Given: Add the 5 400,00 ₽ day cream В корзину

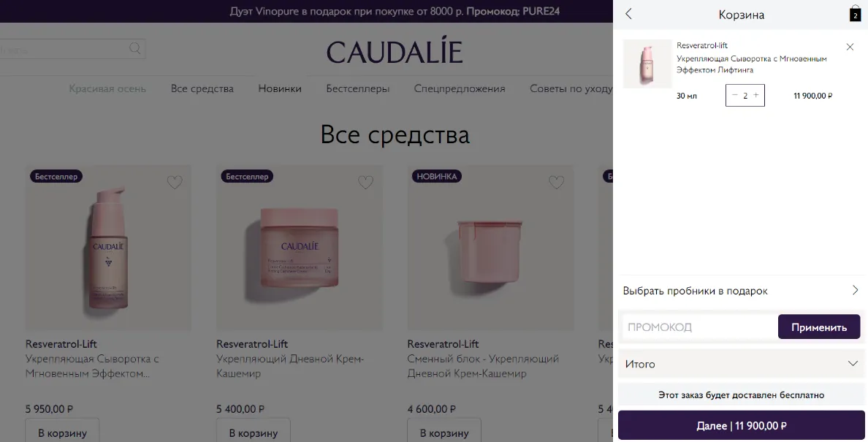Looking at the screenshot, I should click(x=253, y=432).
